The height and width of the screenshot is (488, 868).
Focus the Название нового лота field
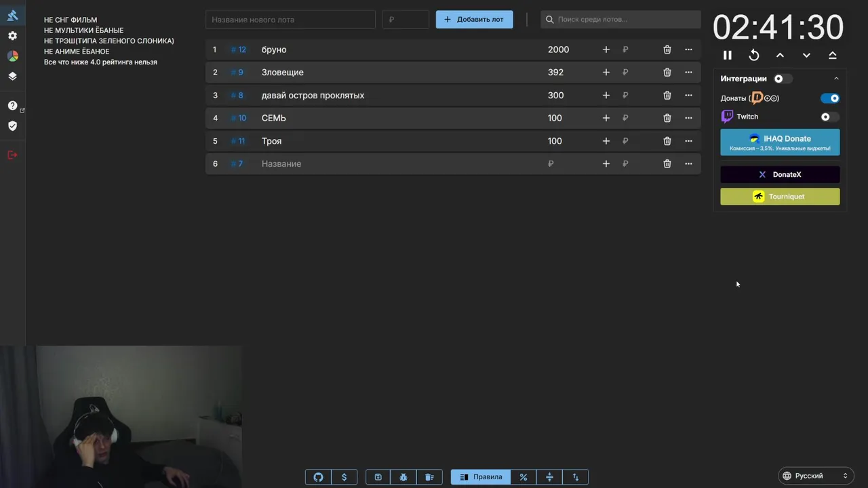(x=290, y=20)
